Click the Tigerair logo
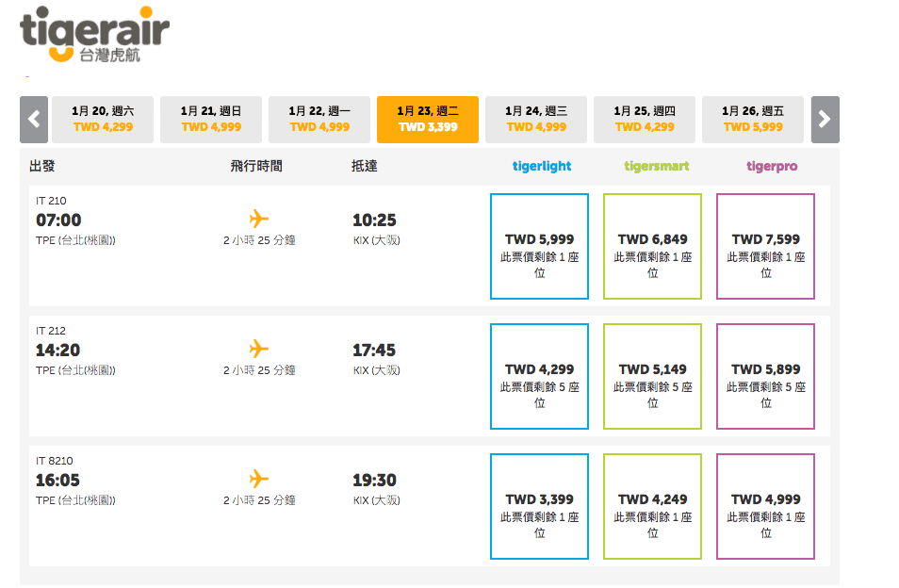 coord(94,34)
